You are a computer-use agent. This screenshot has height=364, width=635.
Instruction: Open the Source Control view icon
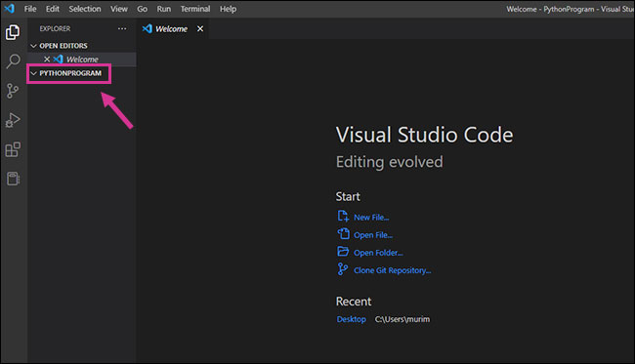click(13, 91)
